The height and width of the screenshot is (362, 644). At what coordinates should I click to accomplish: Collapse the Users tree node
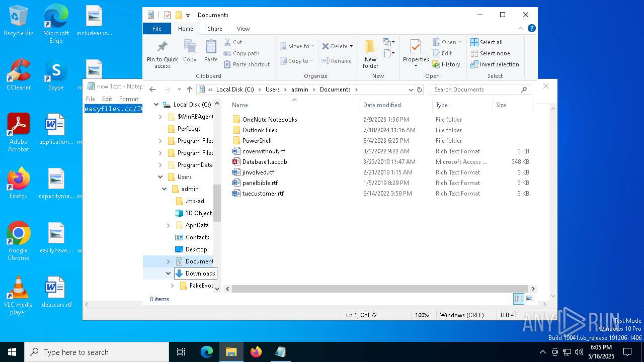tap(160, 177)
